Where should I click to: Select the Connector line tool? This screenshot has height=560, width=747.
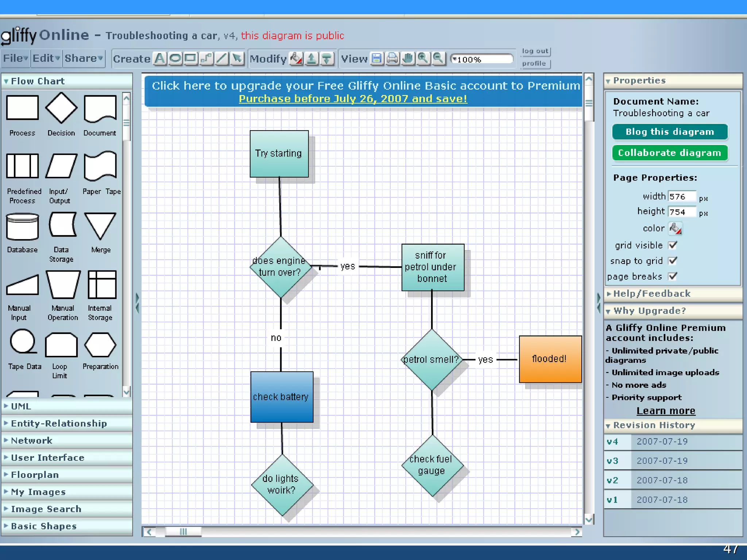tap(206, 59)
